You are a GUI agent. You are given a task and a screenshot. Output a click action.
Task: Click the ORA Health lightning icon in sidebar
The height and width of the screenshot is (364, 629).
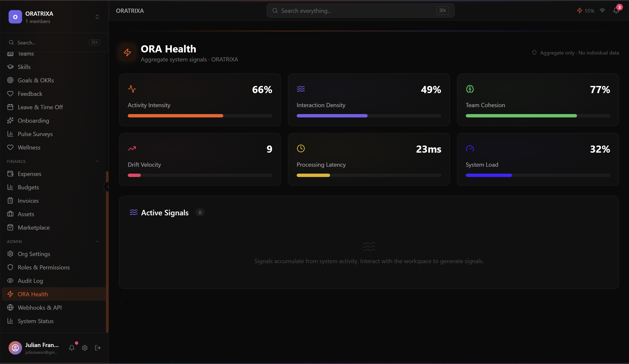(x=10, y=294)
